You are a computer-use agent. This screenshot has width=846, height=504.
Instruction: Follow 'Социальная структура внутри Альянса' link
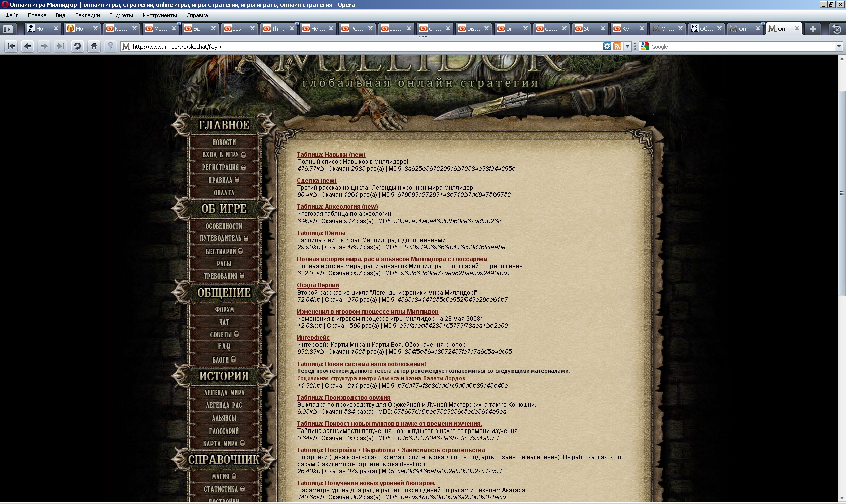348,378
